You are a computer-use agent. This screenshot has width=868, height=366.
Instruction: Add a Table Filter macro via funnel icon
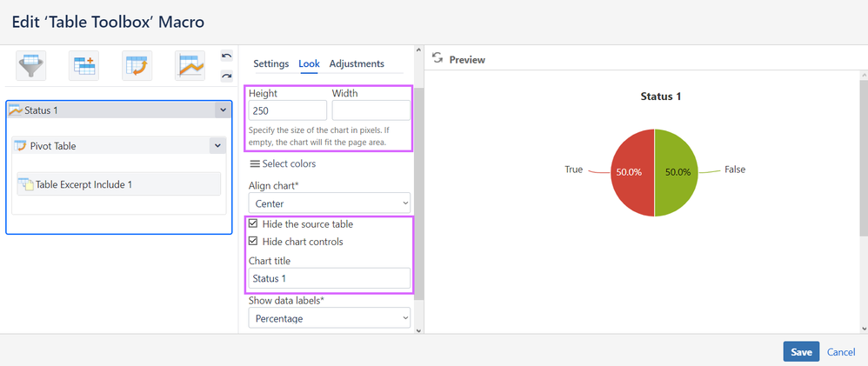[31, 66]
